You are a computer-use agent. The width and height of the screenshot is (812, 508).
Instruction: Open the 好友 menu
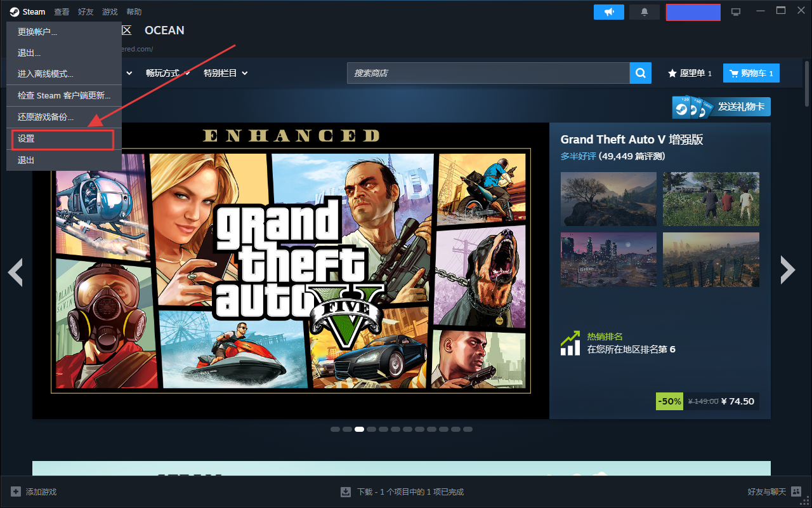(86, 12)
